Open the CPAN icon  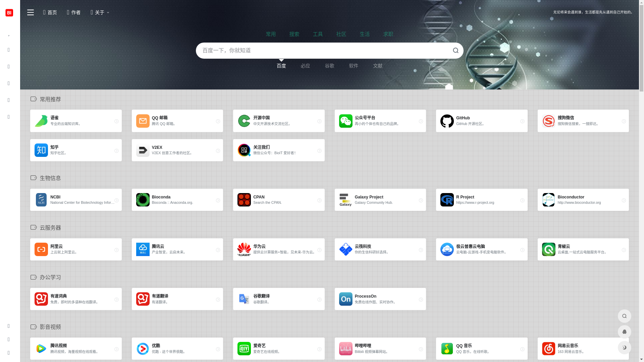point(244,200)
